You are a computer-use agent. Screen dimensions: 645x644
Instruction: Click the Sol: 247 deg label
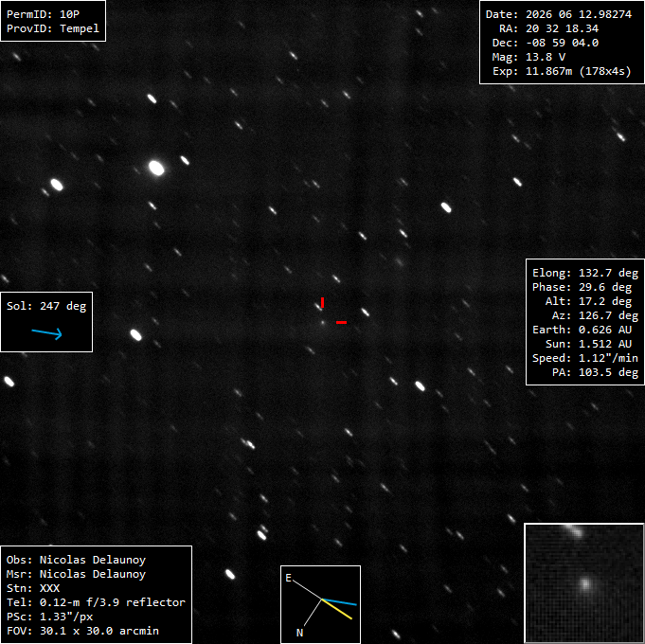[46, 306]
